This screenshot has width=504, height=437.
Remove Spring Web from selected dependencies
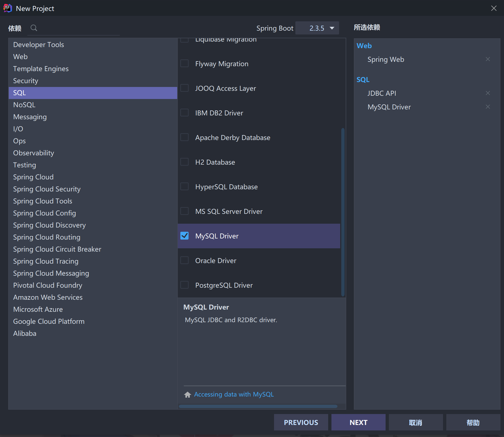click(x=488, y=59)
